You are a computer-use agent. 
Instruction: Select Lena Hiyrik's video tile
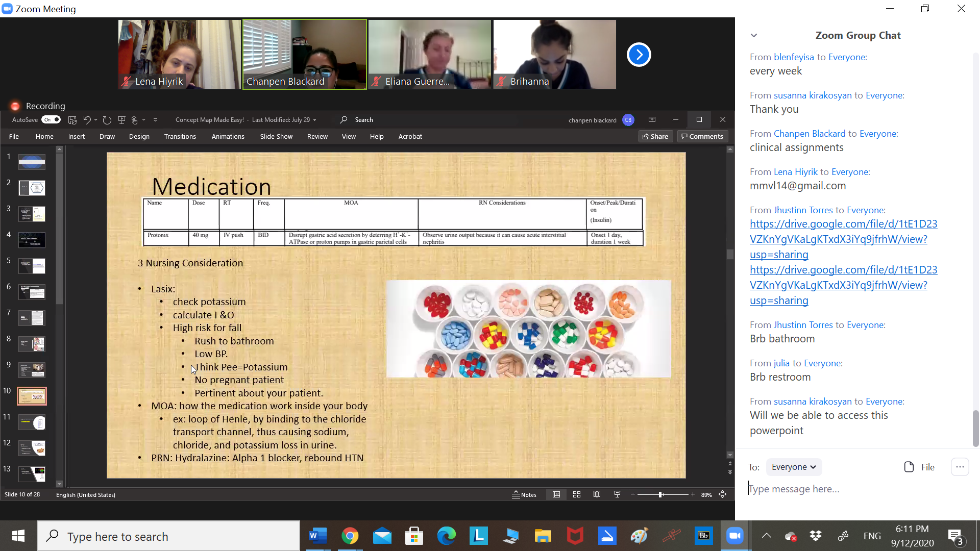(179, 55)
